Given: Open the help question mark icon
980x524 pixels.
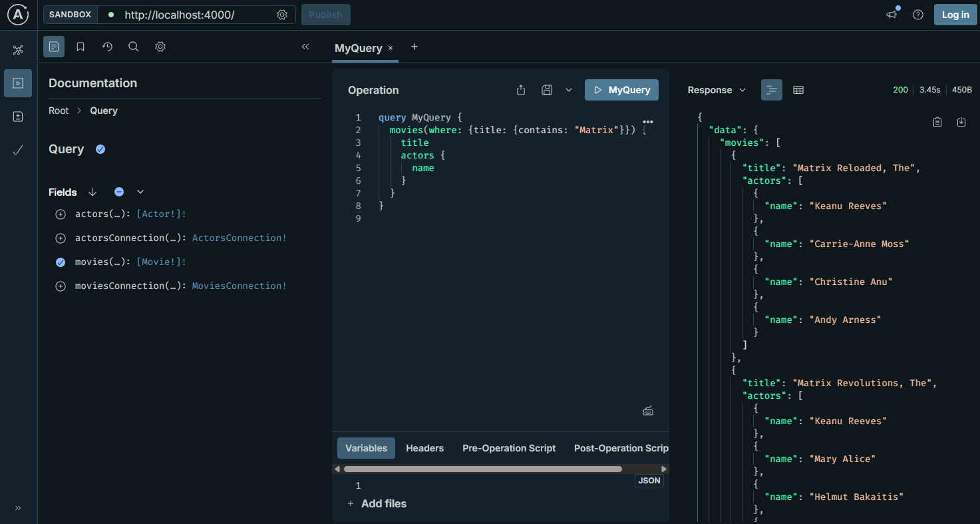Looking at the screenshot, I should 918,15.
